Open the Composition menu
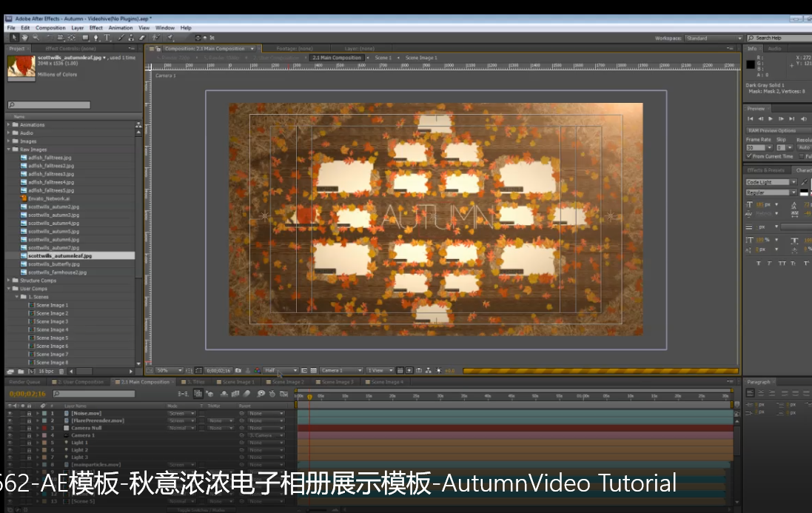This screenshot has height=513, width=812. [50, 28]
